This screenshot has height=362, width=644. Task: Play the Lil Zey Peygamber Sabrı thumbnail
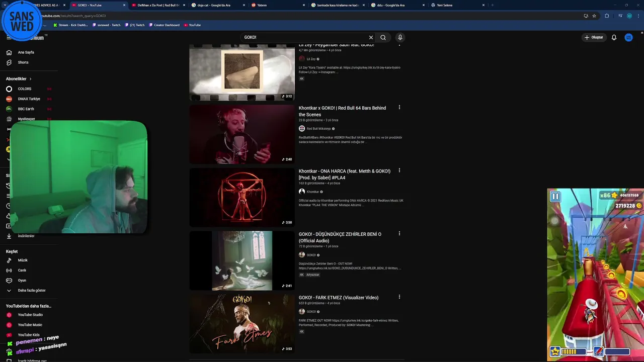coord(242,72)
